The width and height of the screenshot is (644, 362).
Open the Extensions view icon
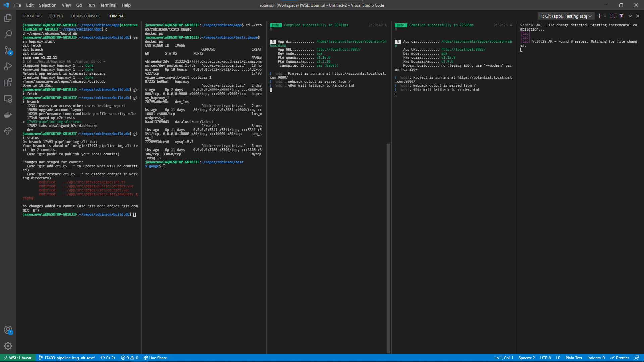(x=8, y=82)
